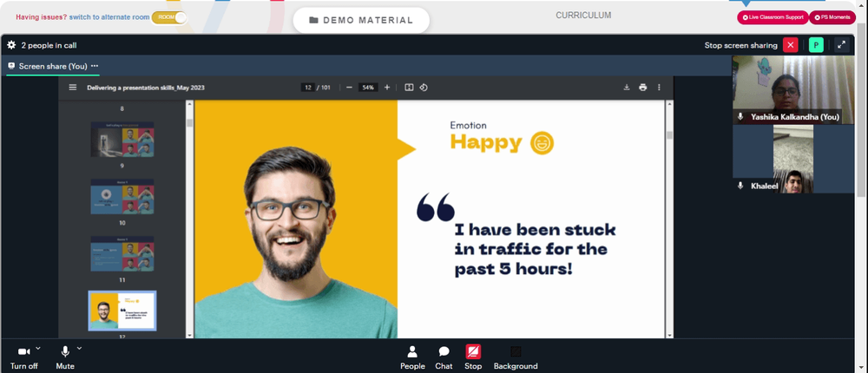The image size is (868, 373).
Task: Select the Screen share (You) tab
Action: [x=53, y=66]
